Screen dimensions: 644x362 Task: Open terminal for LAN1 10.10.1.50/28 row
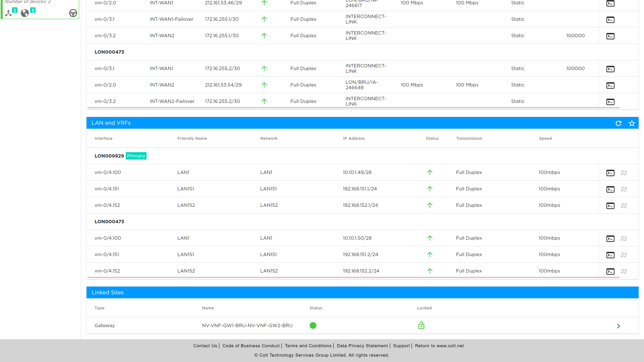(610, 239)
